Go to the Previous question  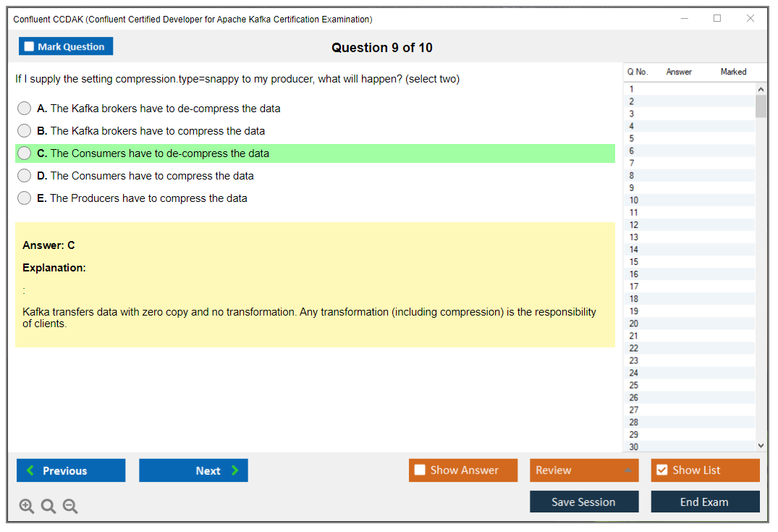pos(71,470)
